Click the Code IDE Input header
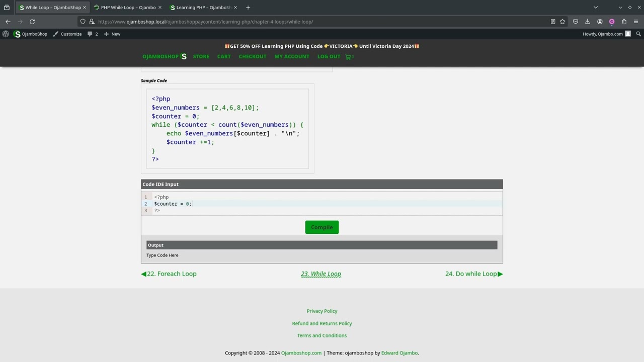Viewport: 644px width, 362px height. [x=322, y=185]
